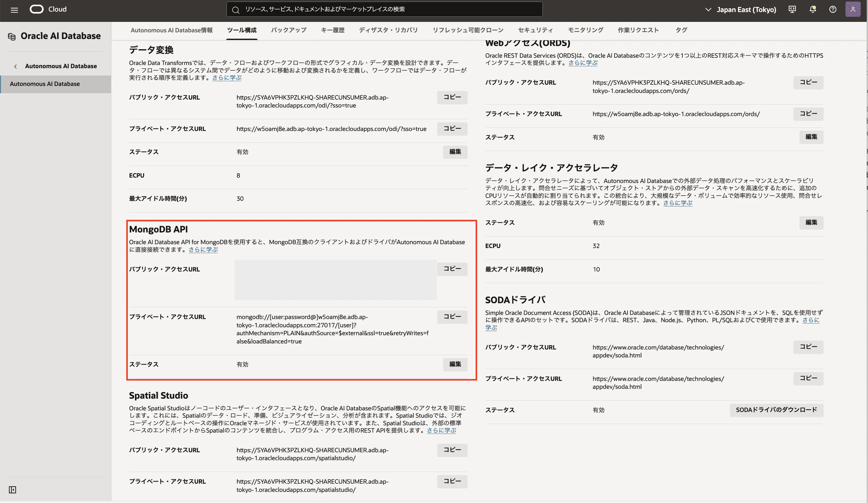Image resolution: width=868 pixels, height=503 pixels.
Task: Select the ツール構成 tab
Action: click(242, 30)
